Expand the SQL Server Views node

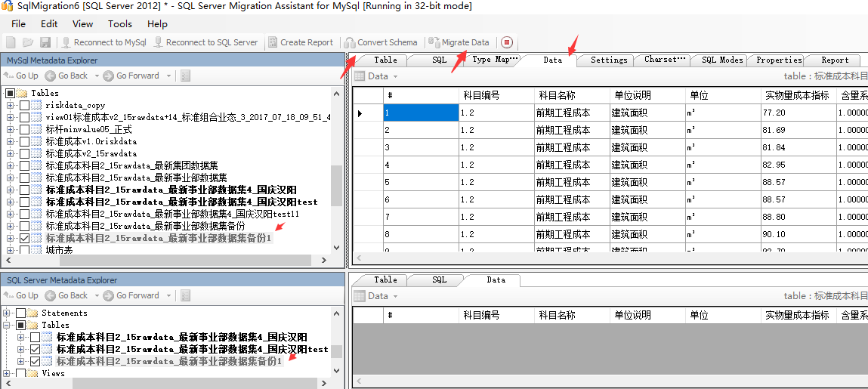[x=7, y=373]
